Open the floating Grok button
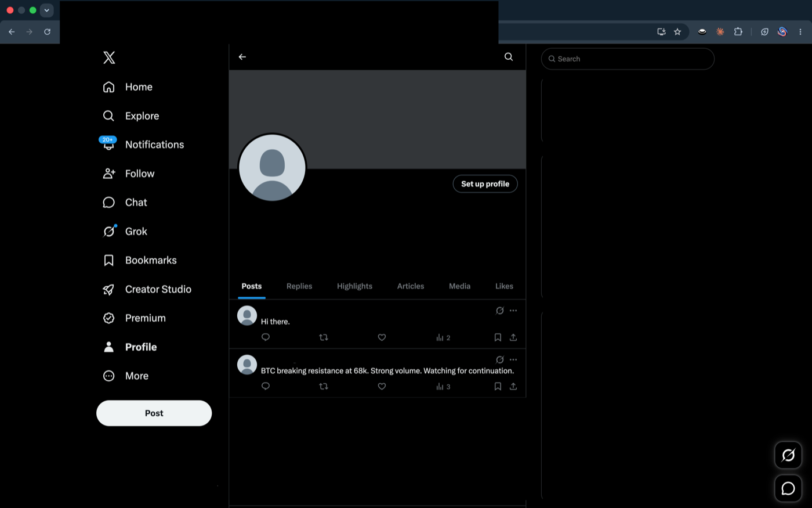 (x=788, y=455)
